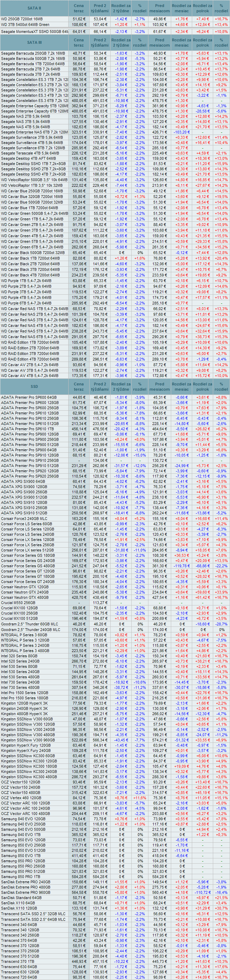
Task: Click 'Transcend SATA SSD 2.5" 32GB MLC' row name
Action: click(x=33, y=913)
